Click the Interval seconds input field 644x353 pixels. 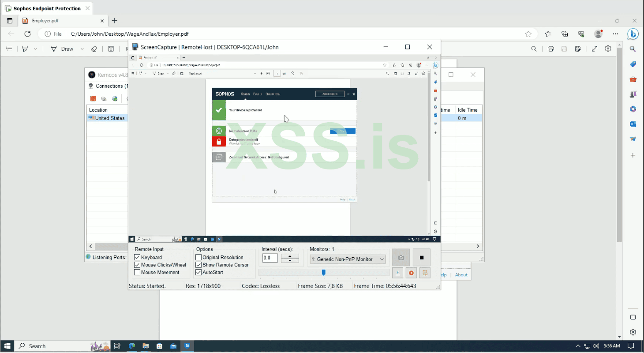point(270,258)
